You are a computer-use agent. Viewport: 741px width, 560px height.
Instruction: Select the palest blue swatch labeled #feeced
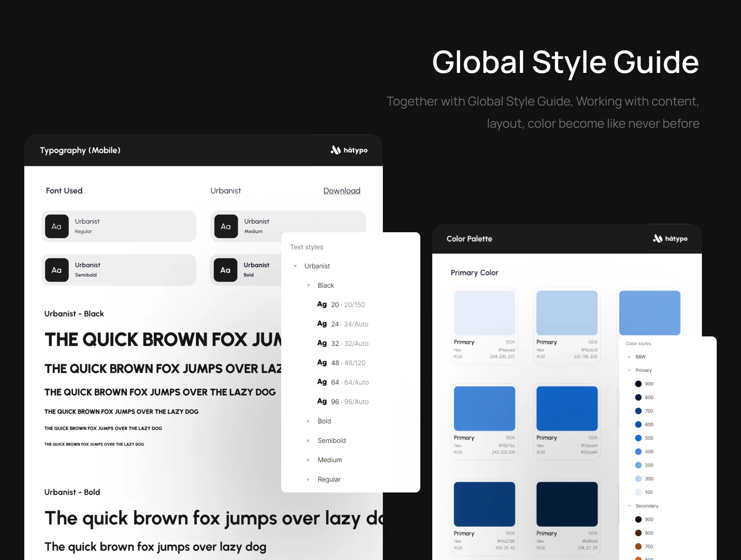[485, 313]
